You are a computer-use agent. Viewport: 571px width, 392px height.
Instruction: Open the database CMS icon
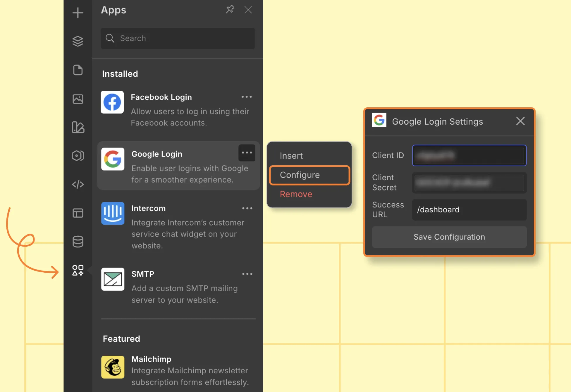pyautogui.click(x=78, y=241)
